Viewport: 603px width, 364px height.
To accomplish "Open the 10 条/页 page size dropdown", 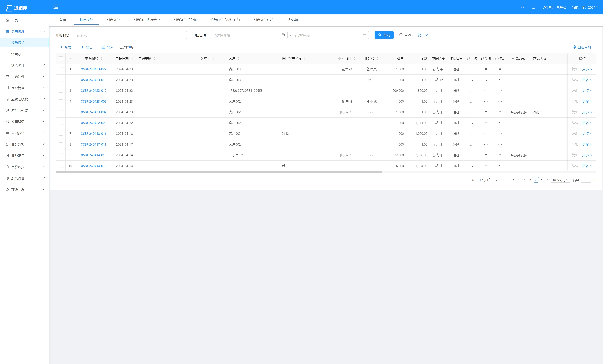I will point(560,180).
